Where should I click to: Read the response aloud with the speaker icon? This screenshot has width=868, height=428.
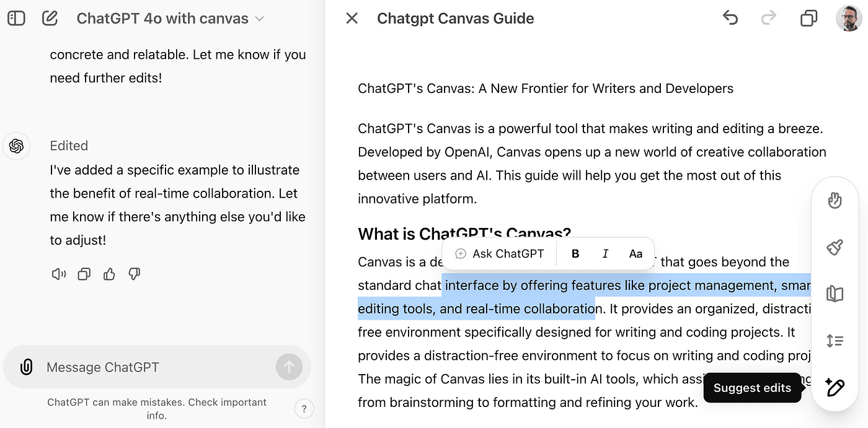coord(59,274)
